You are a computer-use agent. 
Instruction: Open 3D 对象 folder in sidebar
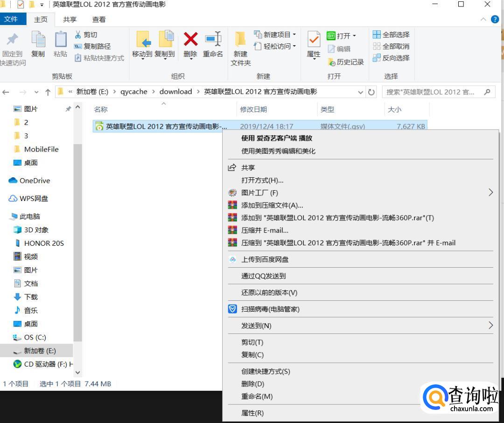[31, 230]
